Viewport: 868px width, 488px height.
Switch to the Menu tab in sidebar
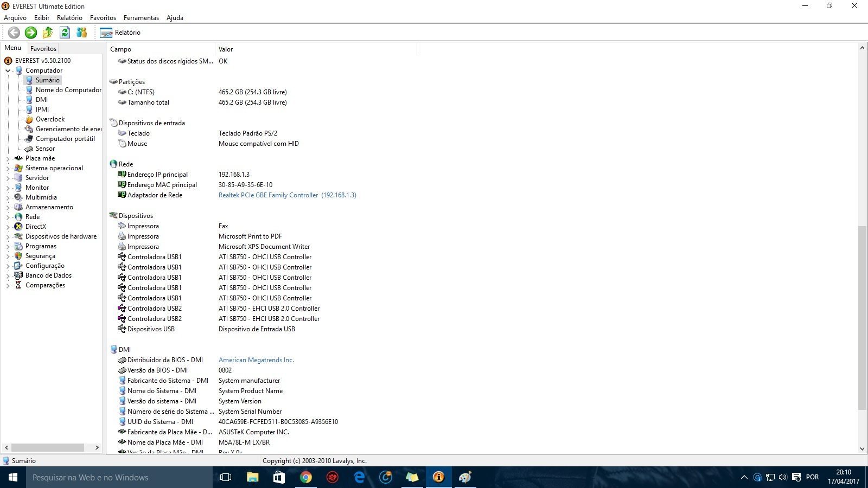click(13, 48)
